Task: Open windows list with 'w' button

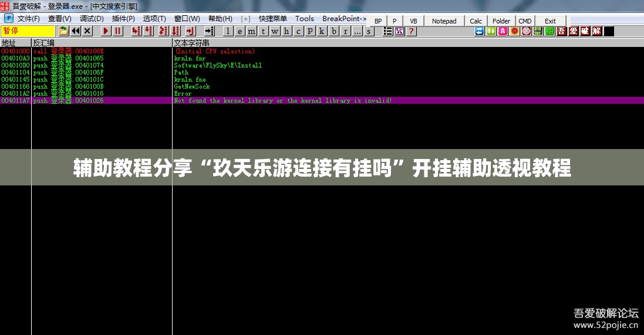Action: 275,31
